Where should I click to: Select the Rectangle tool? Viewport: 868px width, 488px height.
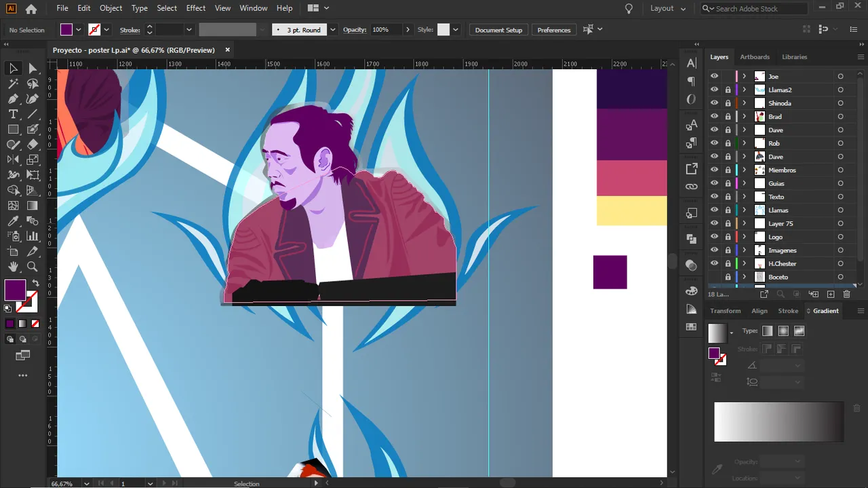pos(13,129)
